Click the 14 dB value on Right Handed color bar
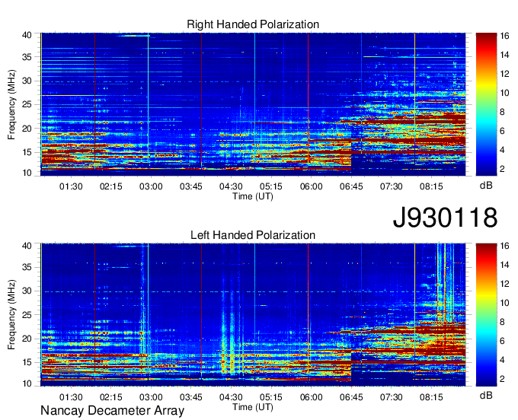 tap(504, 55)
